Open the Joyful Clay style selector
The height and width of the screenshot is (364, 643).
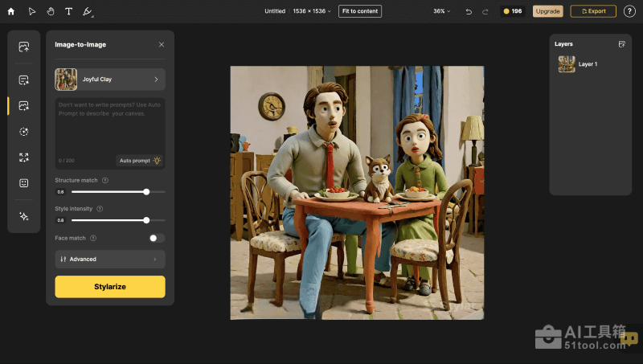pyautogui.click(x=110, y=80)
